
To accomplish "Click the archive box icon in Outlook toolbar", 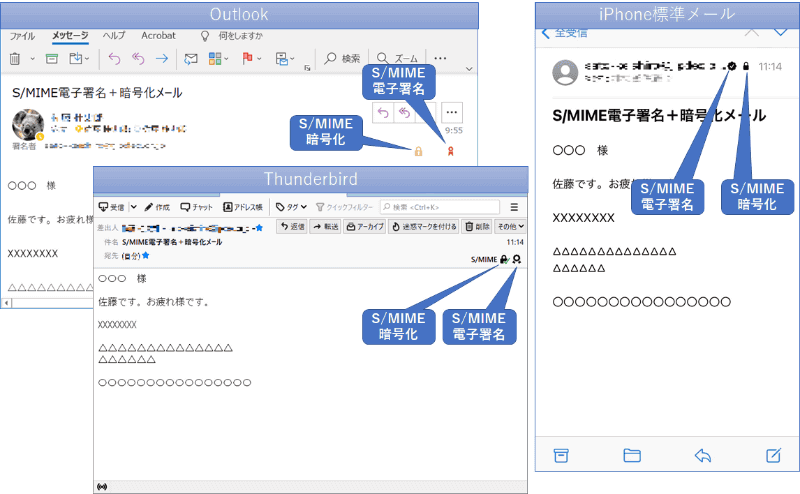I will point(52,59).
